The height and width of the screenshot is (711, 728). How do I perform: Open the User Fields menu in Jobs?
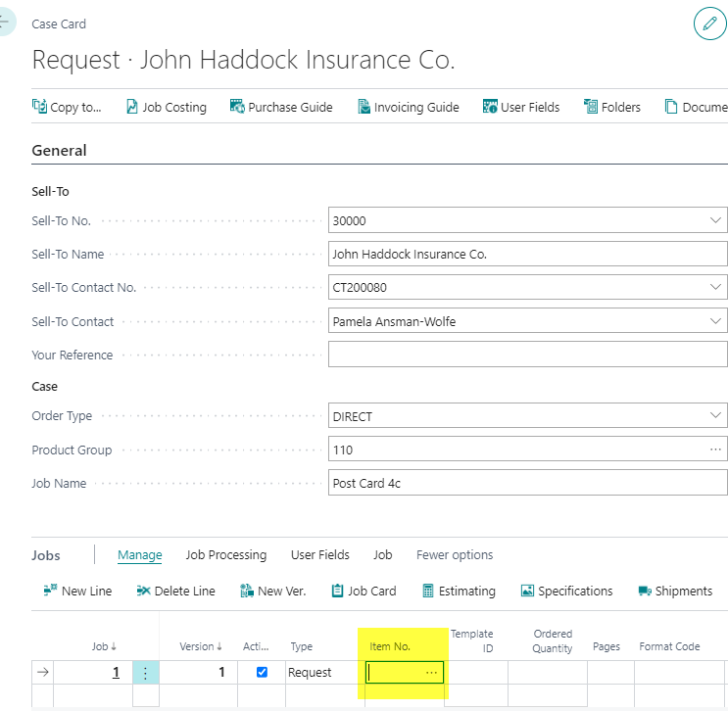(319, 554)
